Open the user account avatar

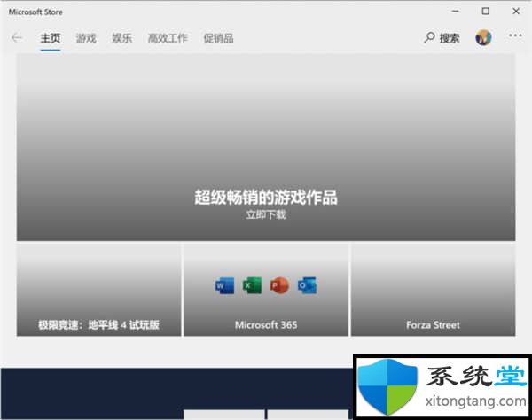pos(483,37)
